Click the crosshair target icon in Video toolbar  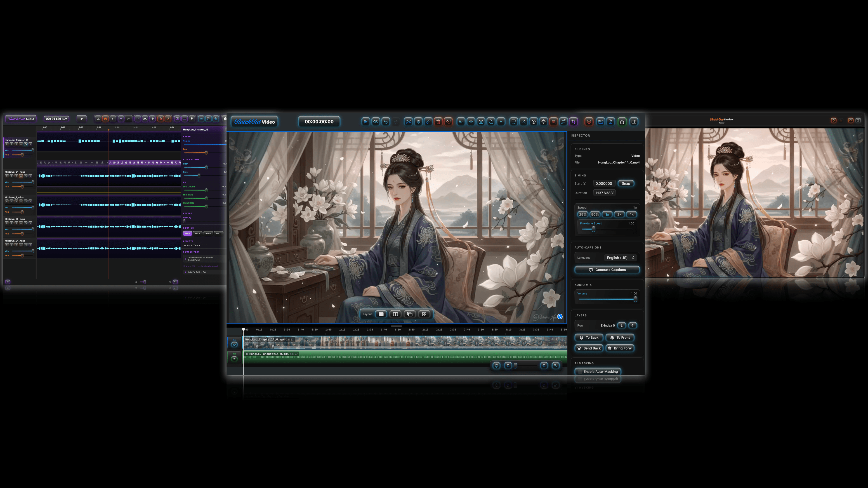543,122
